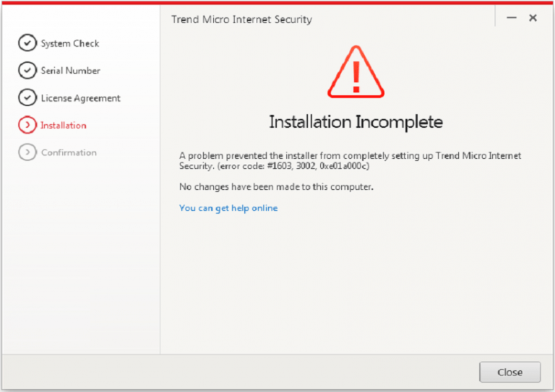Select the Serial Number step label

pos(70,71)
